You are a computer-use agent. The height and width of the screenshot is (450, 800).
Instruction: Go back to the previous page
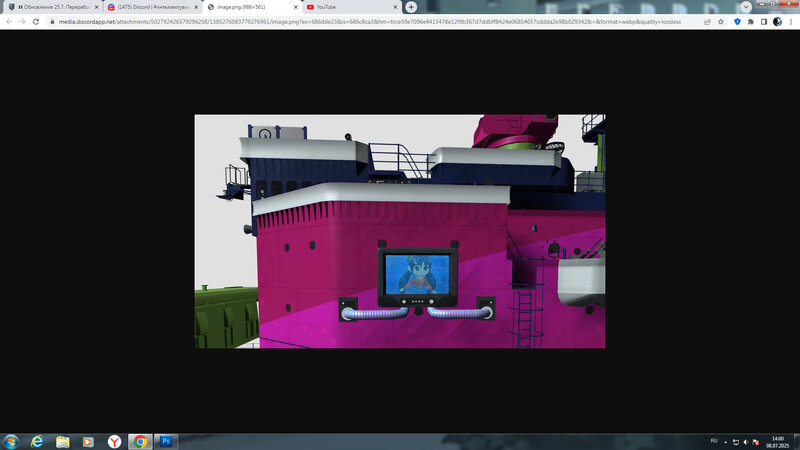(9, 22)
